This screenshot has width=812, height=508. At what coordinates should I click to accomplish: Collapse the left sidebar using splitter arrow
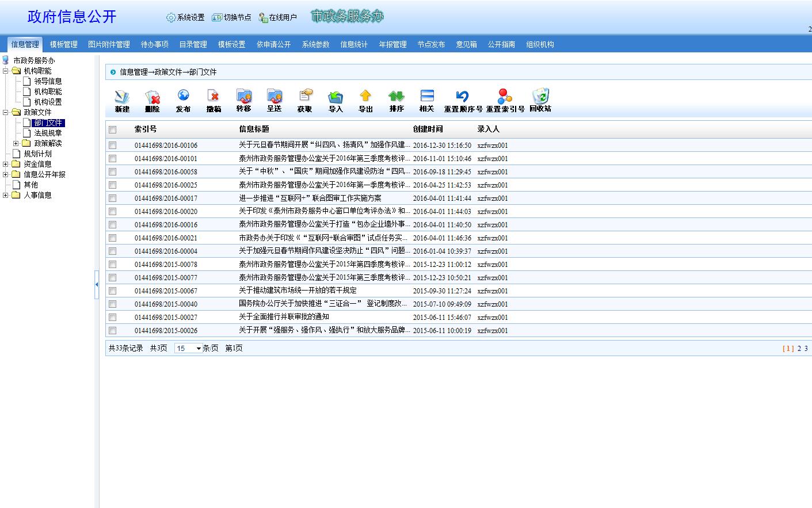click(97, 285)
